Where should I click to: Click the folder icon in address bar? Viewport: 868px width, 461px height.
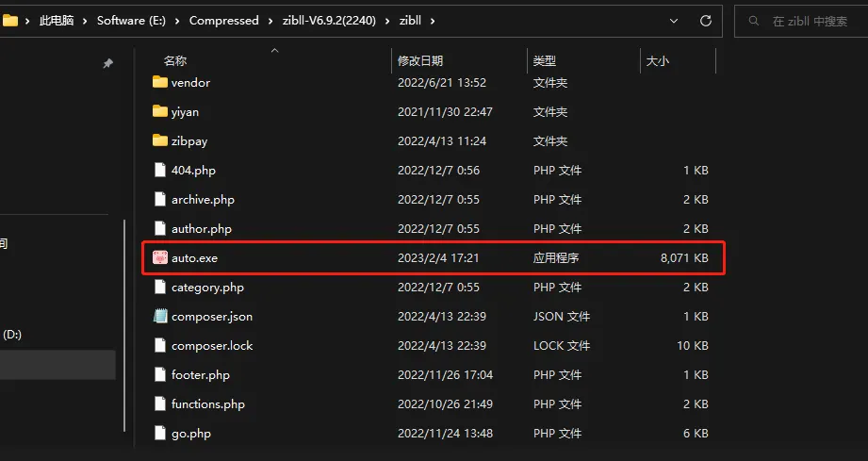(x=10, y=21)
